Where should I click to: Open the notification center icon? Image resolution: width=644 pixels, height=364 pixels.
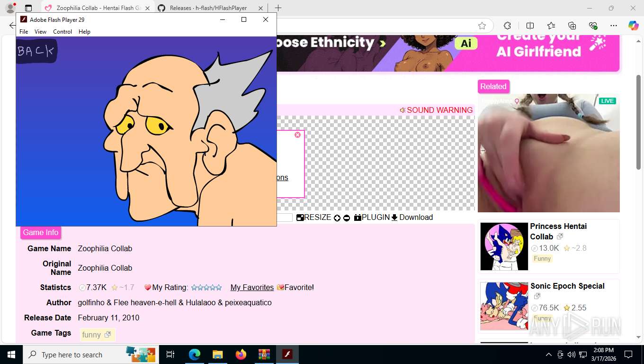tap(628, 355)
